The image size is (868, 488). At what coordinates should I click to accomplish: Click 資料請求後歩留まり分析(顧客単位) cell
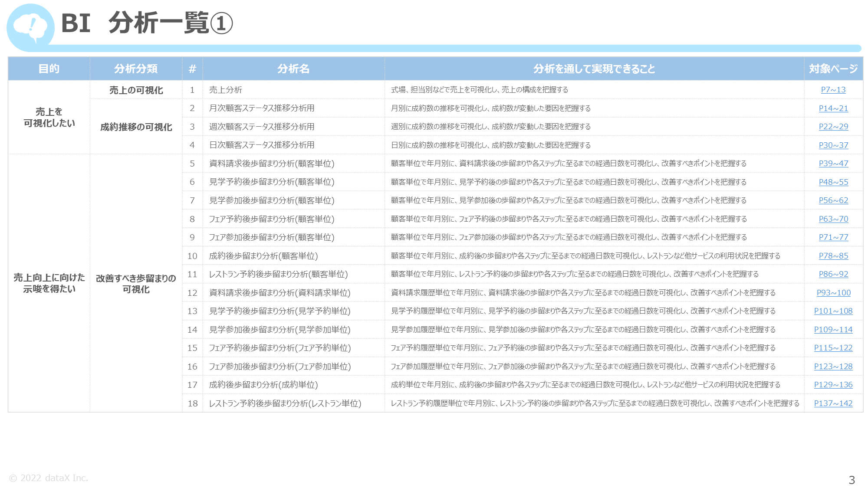(x=294, y=164)
